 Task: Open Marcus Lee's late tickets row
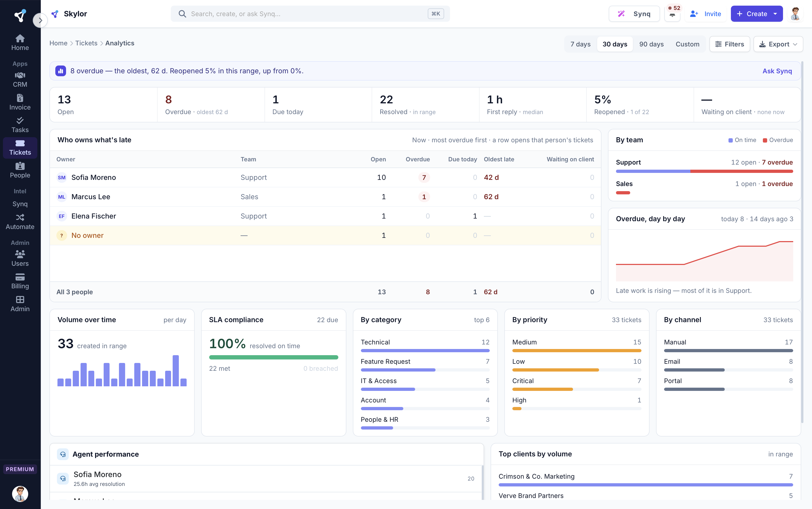tap(325, 197)
